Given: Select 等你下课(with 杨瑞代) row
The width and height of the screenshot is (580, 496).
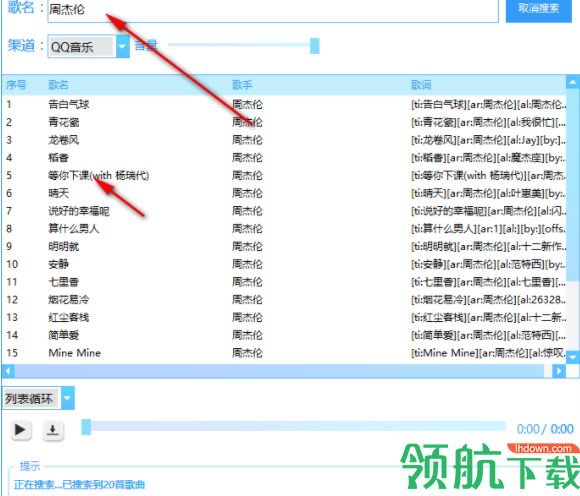Looking at the screenshot, I should coord(284,176).
